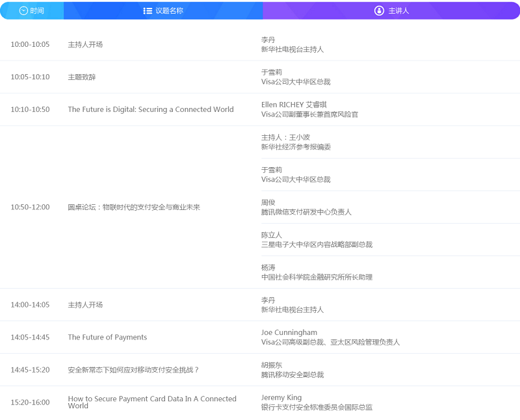Click the list icon beside 议题名称
This screenshot has height=420, width=520.
(x=148, y=11)
